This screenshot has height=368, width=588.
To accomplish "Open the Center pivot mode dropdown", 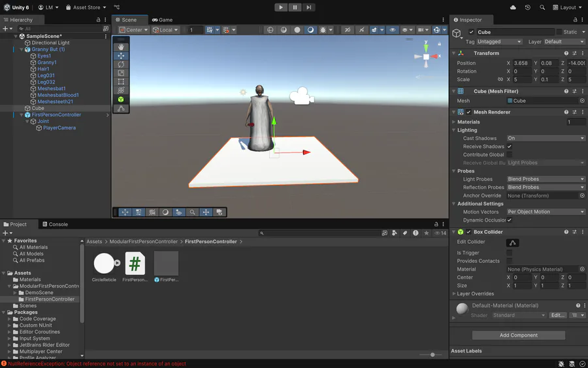I will coord(133,30).
